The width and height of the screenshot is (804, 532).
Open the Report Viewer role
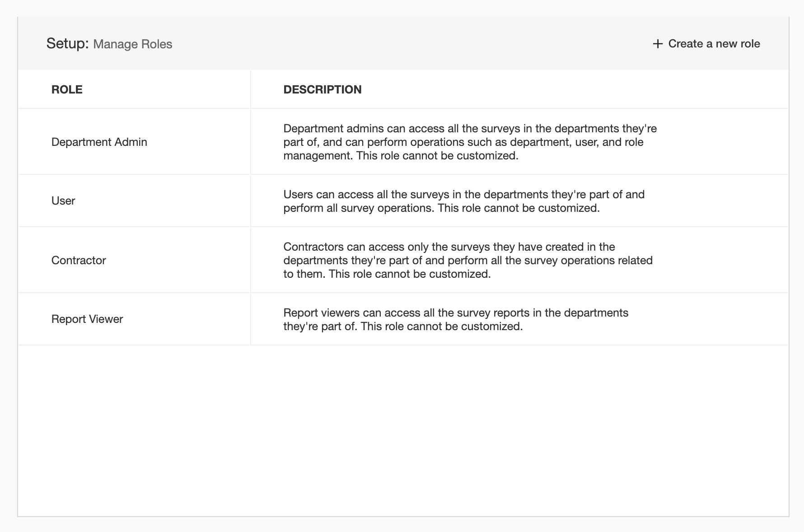[x=87, y=319]
